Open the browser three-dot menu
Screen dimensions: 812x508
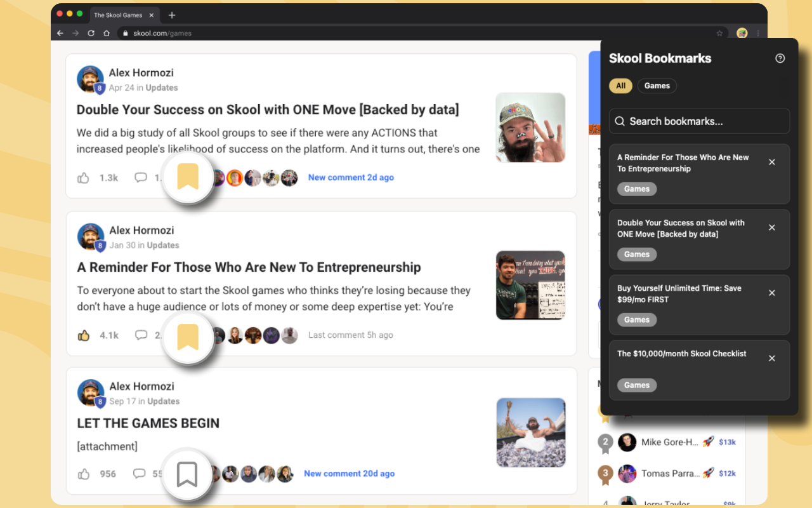pyautogui.click(x=758, y=33)
